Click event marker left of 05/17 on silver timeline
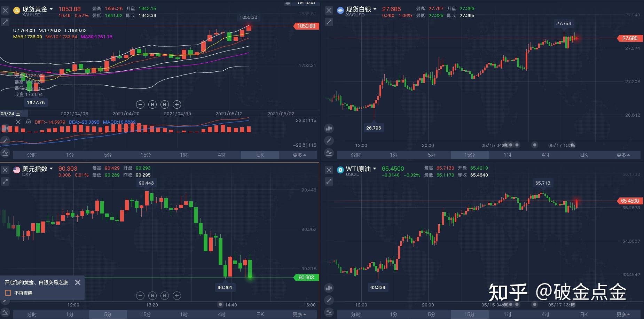The width and height of the screenshot is (644, 319). pos(535,145)
